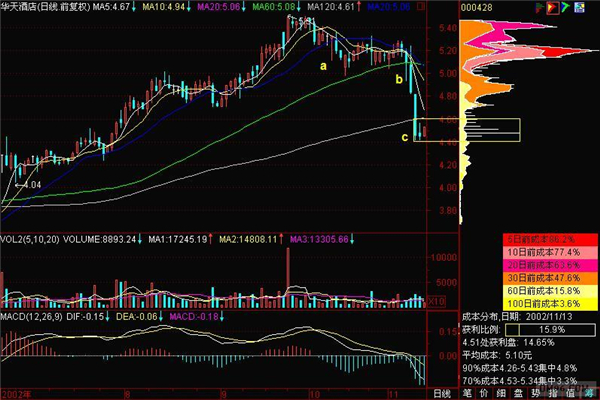
Task: Click the X10 volume scale box
Action: (436, 302)
